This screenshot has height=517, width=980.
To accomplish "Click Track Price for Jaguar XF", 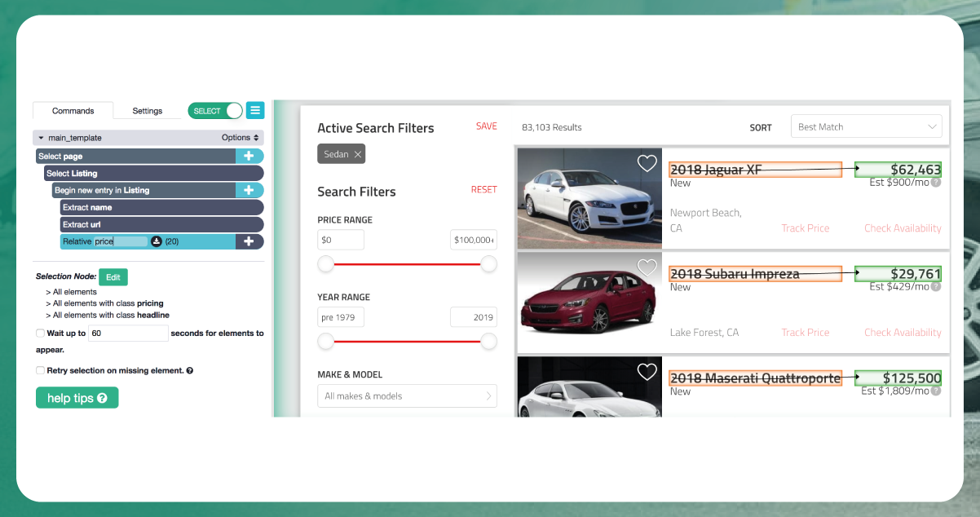I will 806,228.
